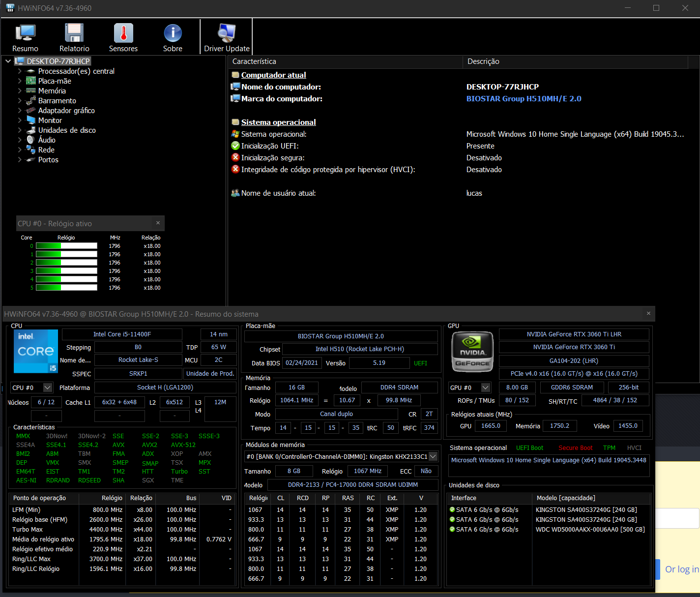The width and height of the screenshot is (700, 597).
Task: Click the Windows flag icon beside Sistema operacional:
Action: click(x=235, y=134)
